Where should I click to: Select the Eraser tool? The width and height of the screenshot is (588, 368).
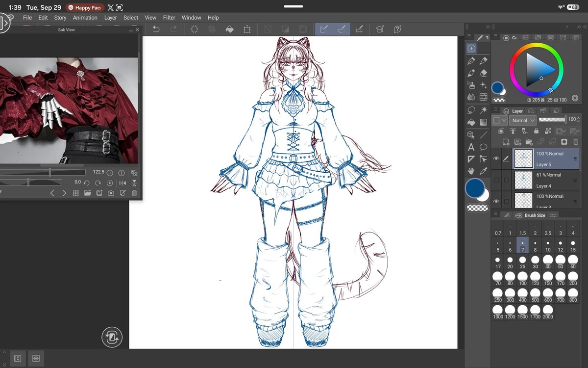tap(484, 73)
